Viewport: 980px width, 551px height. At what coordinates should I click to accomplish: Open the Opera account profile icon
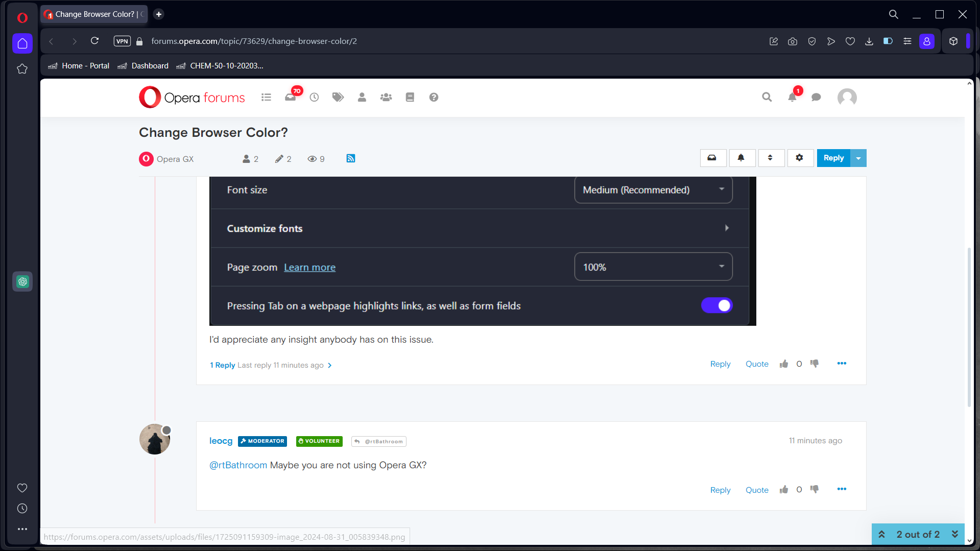(927, 41)
